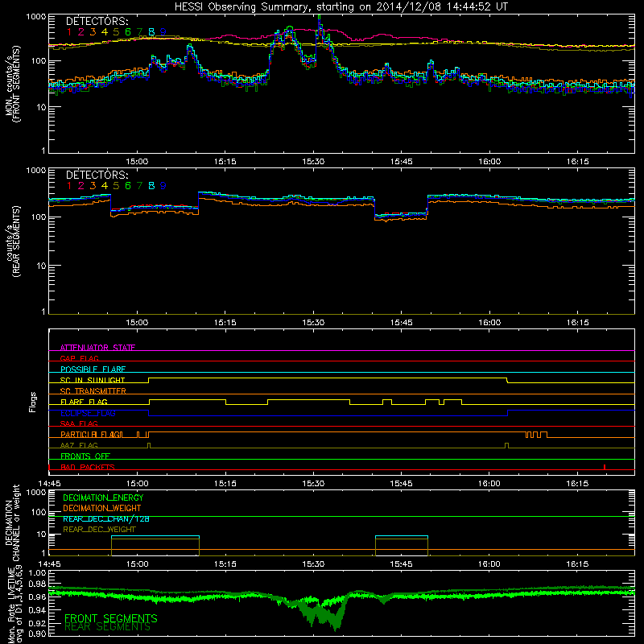
Task: Select detector 5 in front segments legend
Action: coord(116,31)
